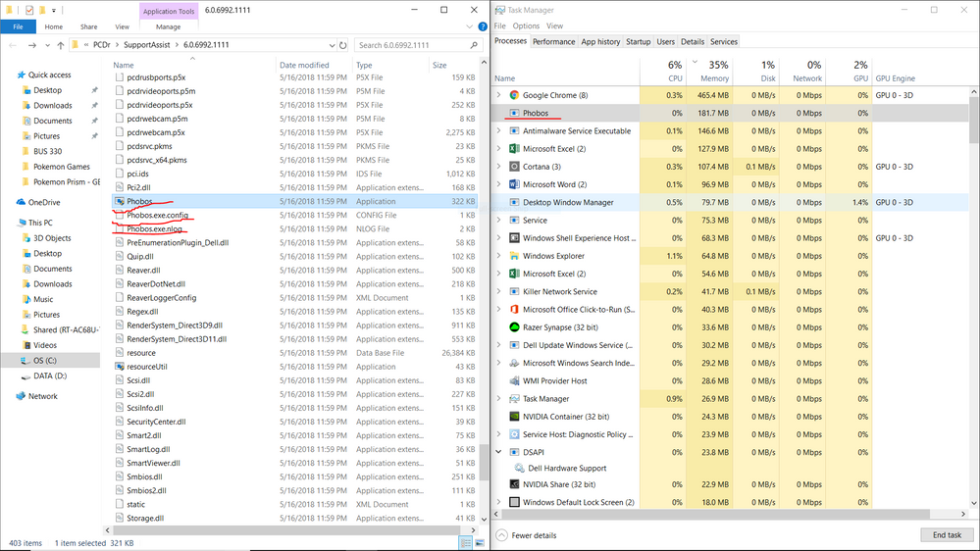This screenshot has height=551, width=980.
Task: Open the Explorer Share ribbon tab
Action: 88,26
